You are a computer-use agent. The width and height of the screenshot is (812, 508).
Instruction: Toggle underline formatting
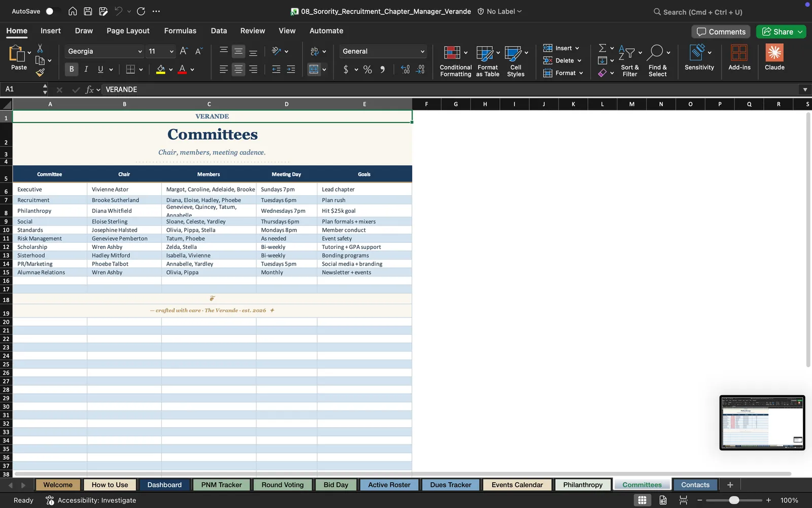click(100, 69)
